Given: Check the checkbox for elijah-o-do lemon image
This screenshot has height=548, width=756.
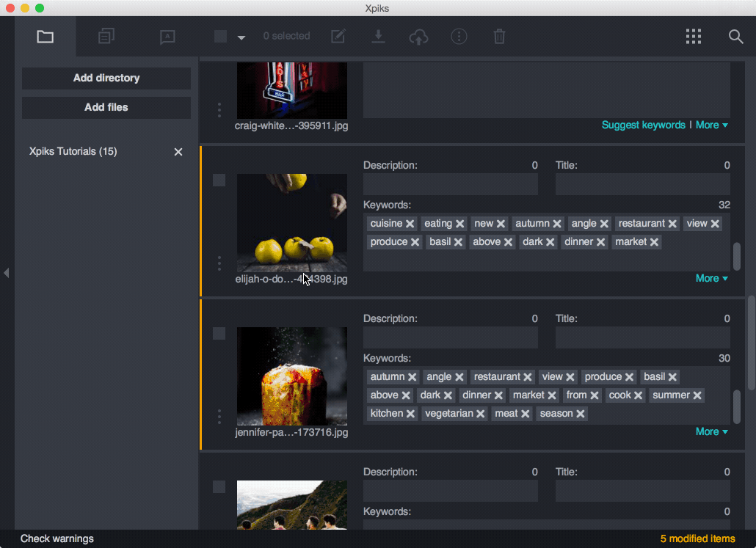Looking at the screenshot, I should [x=219, y=180].
